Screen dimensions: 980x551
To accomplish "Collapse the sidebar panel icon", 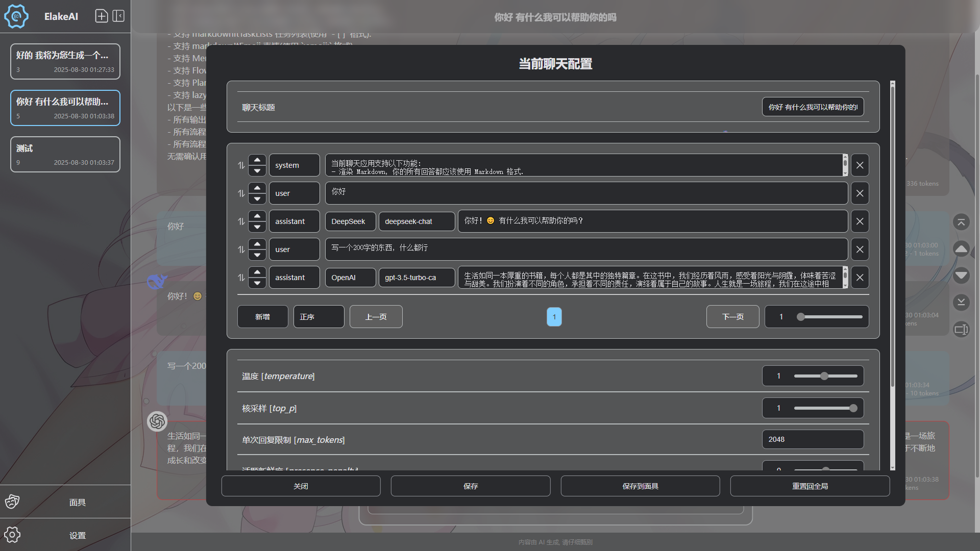I will point(118,16).
